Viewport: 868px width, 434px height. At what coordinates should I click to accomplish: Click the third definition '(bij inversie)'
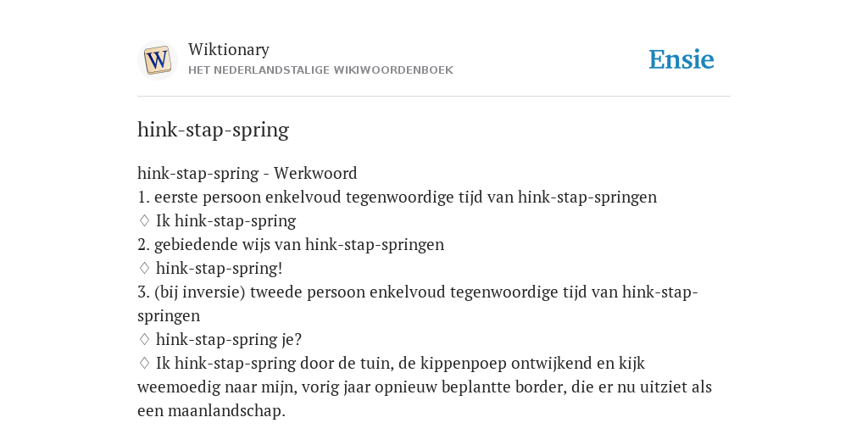pos(417,304)
